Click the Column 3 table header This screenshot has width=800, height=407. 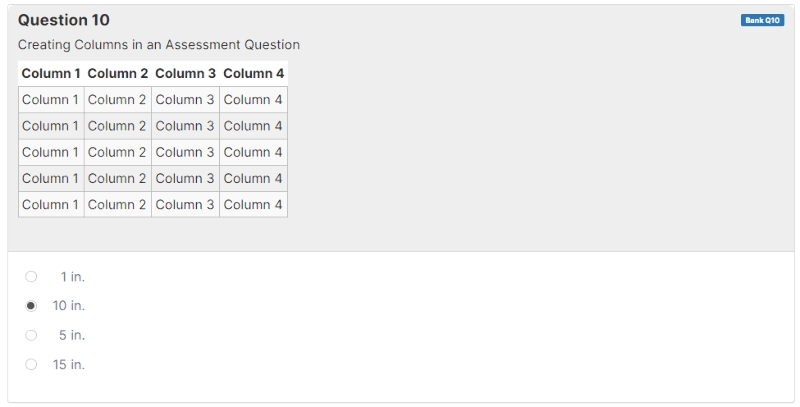pyautogui.click(x=185, y=73)
